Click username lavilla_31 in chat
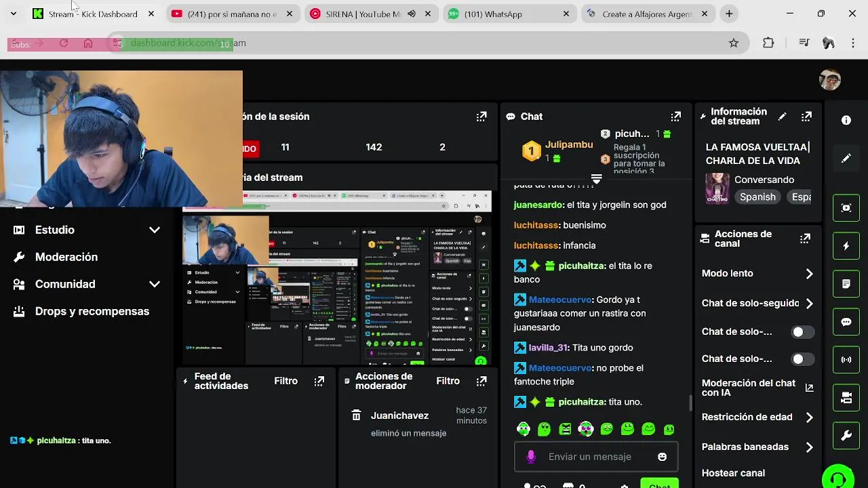This screenshot has width=868, height=488. click(x=548, y=348)
